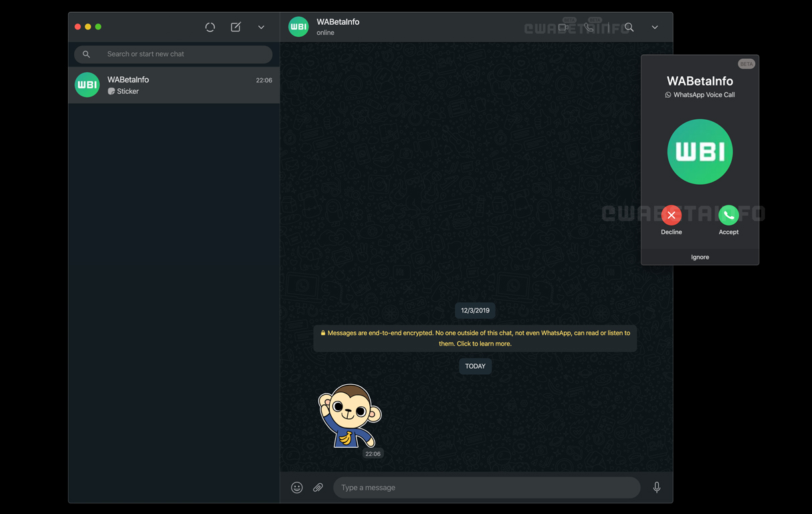Start a voice call from chat header
The width and height of the screenshot is (812, 514).
tap(589, 27)
